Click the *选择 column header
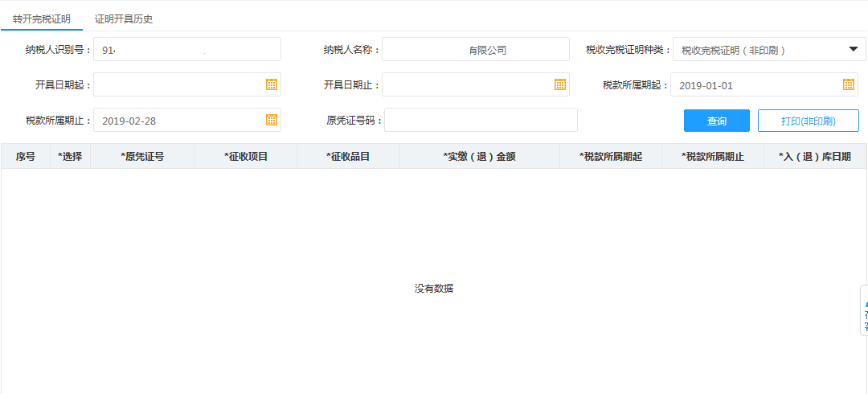The height and width of the screenshot is (394, 868). point(70,157)
